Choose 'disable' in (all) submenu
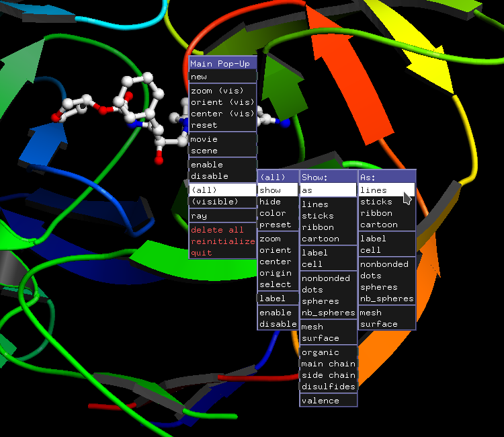 (x=278, y=324)
